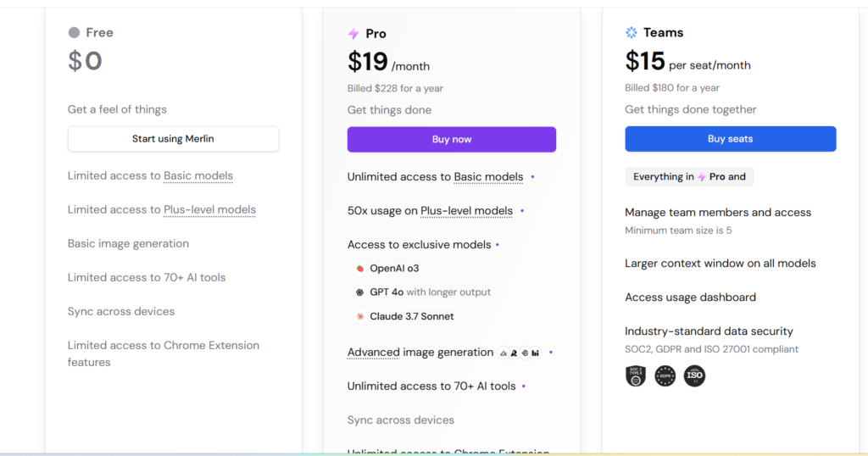Click the GPT 4o model icon
Image resolution: width=868 pixels, height=456 pixels.
click(x=359, y=292)
